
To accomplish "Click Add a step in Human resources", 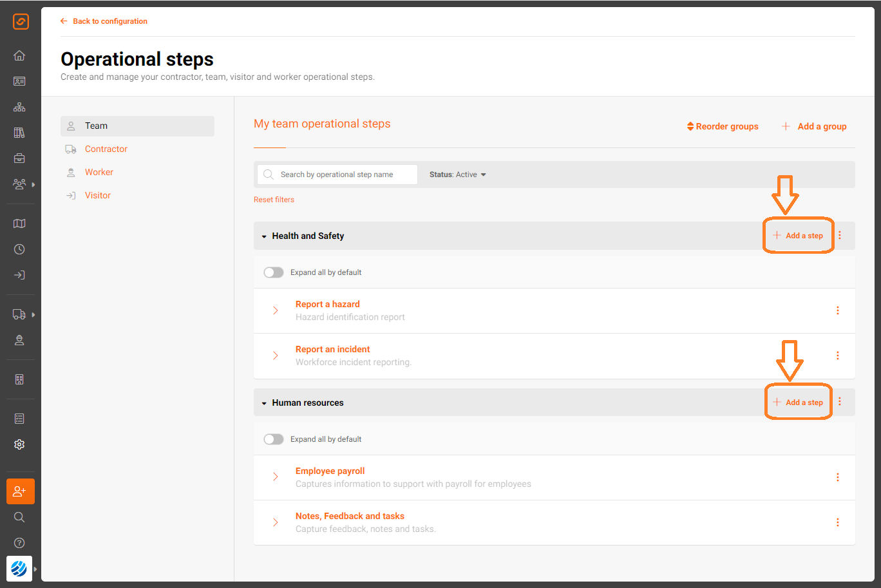I will point(798,403).
